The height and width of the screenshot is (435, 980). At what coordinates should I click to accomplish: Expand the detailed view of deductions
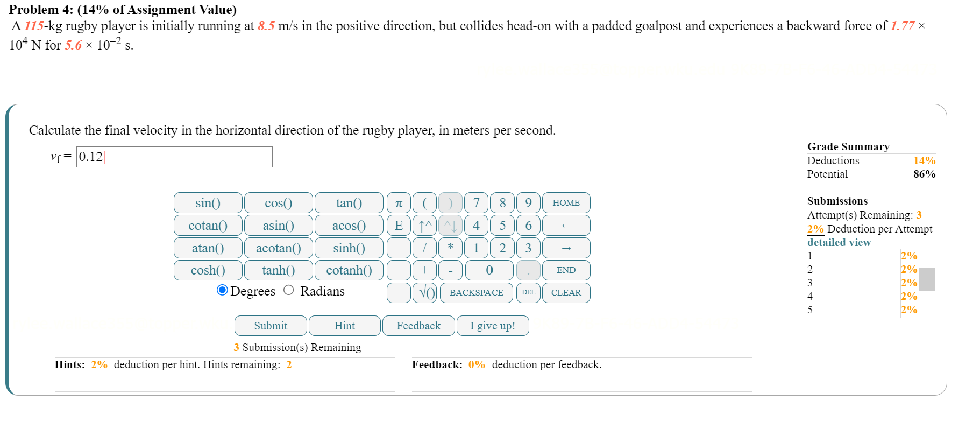pos(839,242)
